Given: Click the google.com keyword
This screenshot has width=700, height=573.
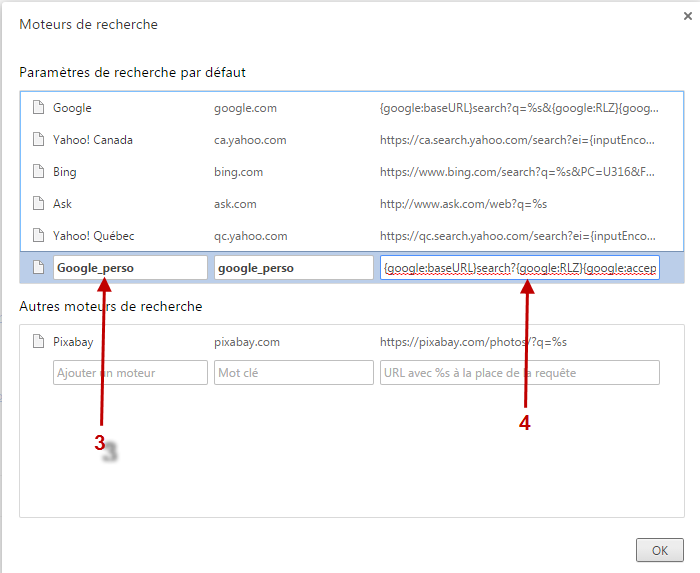Looking at the screenshot, I should pyautogui.click(x=246, y=108).
